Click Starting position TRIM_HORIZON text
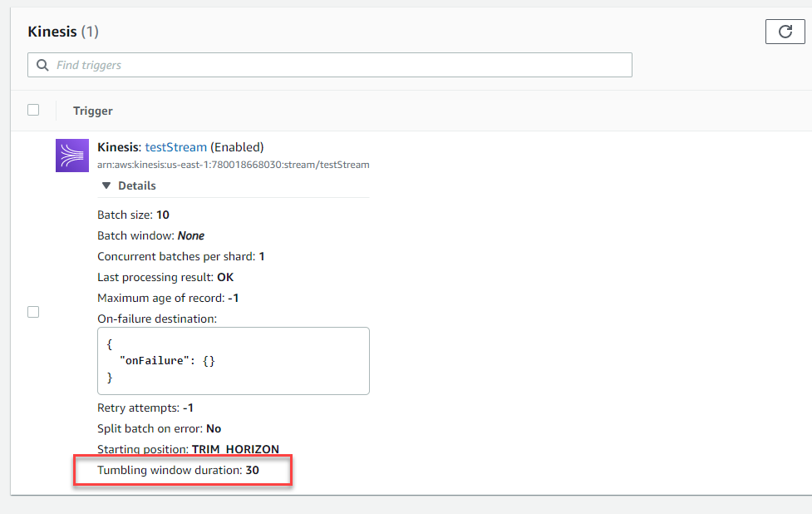The image size is (812, 514). click(188, 449)
